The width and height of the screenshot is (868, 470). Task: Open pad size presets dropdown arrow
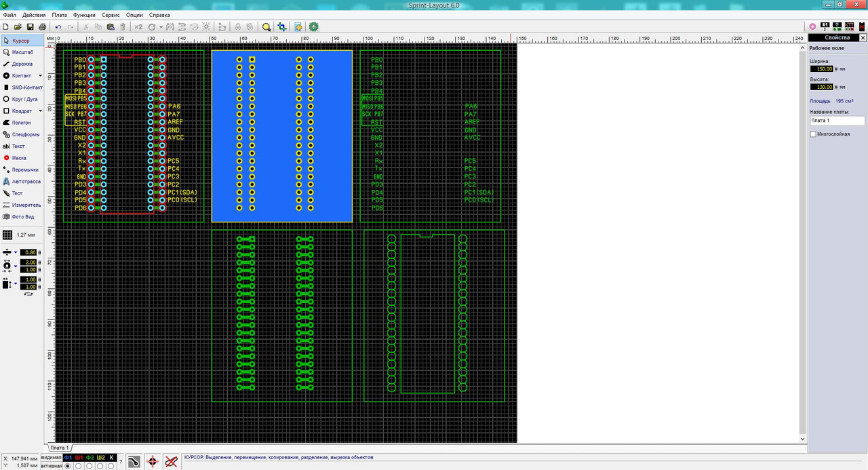pos(16,266)
